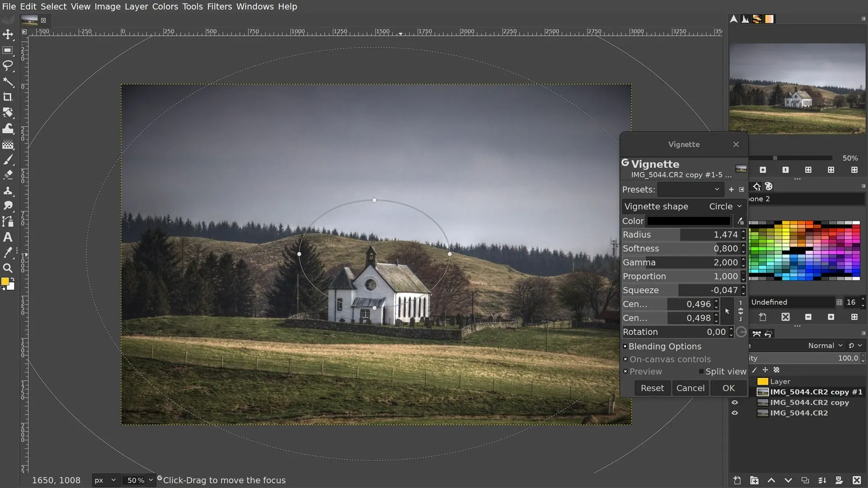868x488 pixels.
Task: Open the Colors menu
Action: point(165,7)
